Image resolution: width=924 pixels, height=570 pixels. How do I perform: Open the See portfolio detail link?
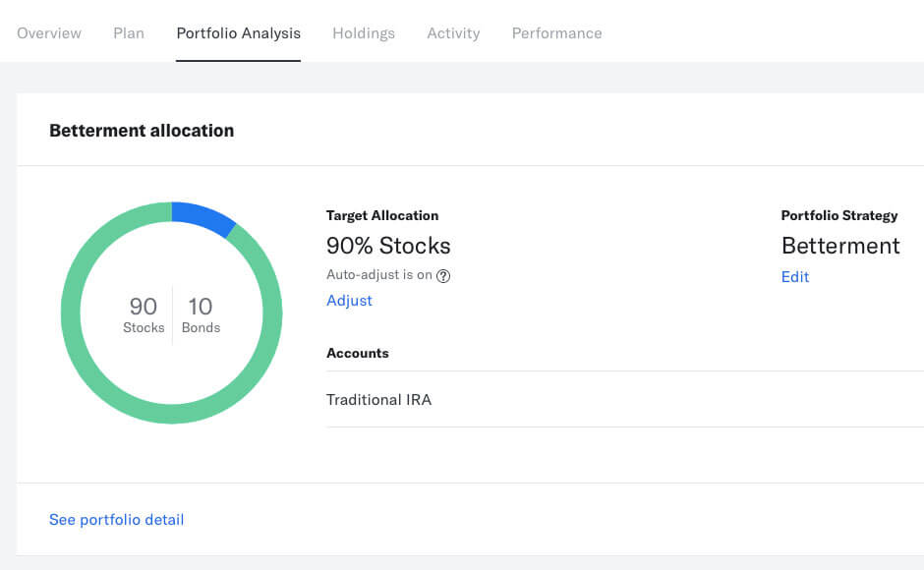(116, 519)
